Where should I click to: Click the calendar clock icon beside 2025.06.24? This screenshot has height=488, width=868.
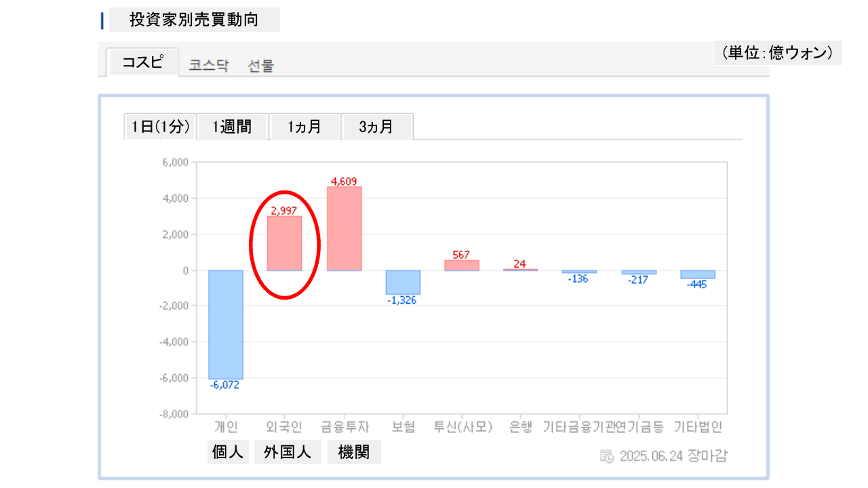pyautogui.click(x=607, y=455)
